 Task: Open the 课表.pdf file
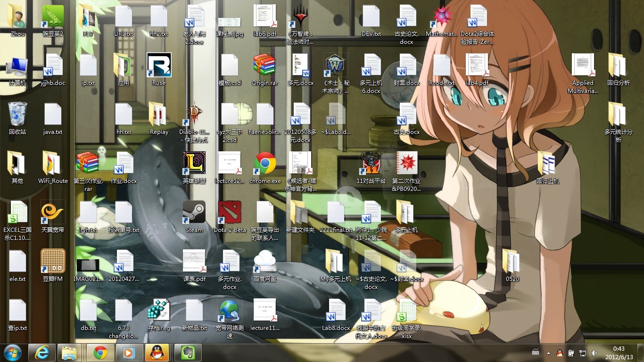(194, 261)
